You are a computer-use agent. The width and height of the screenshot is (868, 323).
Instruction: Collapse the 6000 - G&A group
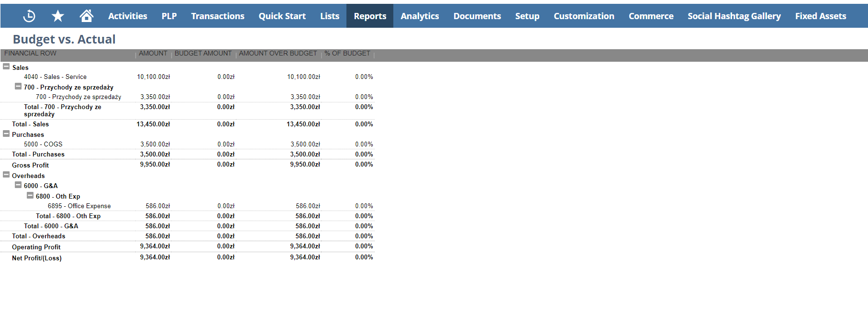(18, 185)
